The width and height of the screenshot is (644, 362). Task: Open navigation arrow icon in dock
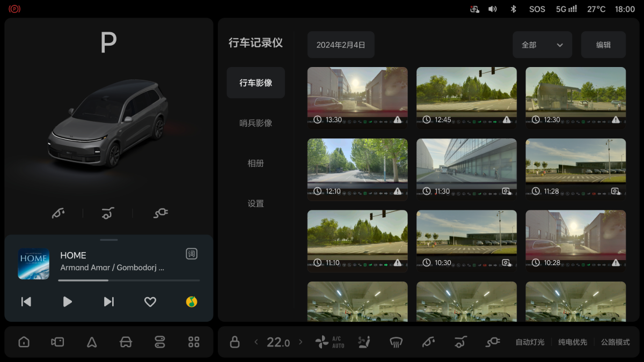point(92,342)
